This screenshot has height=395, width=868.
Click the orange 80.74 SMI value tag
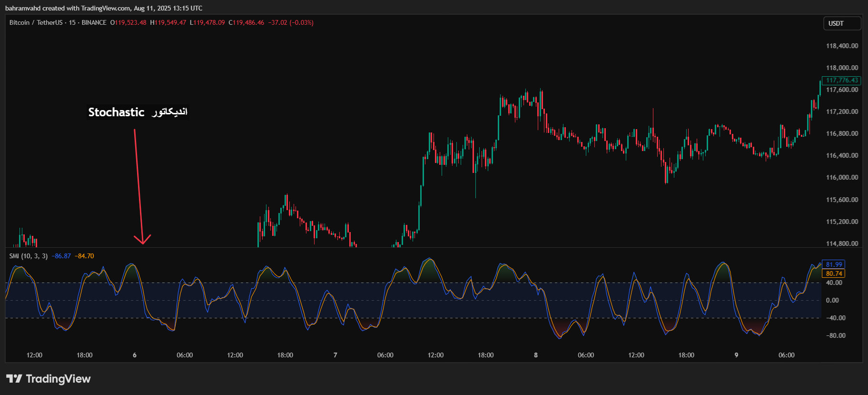834,273
